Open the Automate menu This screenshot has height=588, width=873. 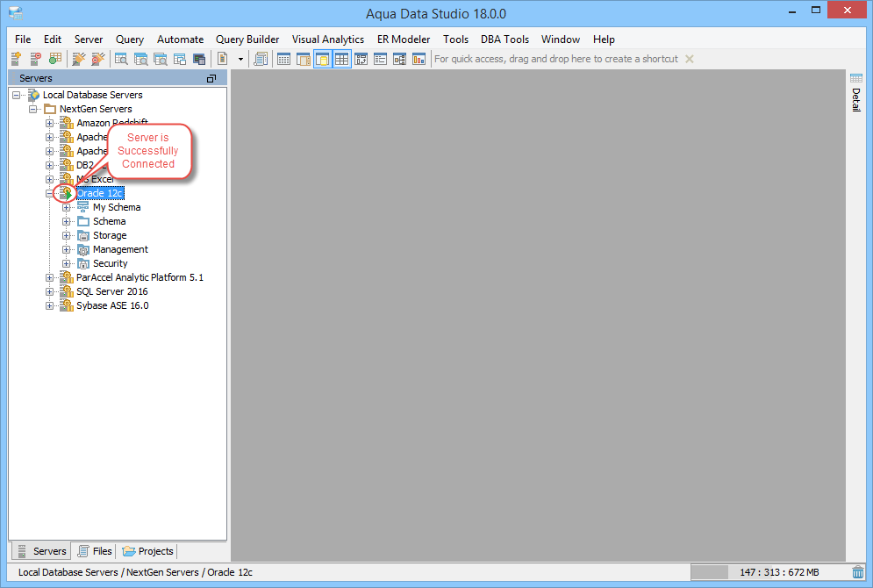click(181, 39)
